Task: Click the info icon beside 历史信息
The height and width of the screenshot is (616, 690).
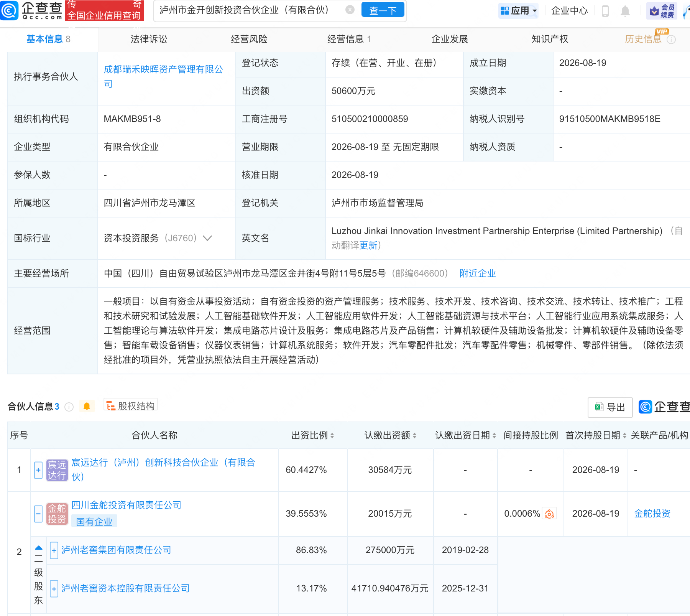Action: click(x=671, y=40)
